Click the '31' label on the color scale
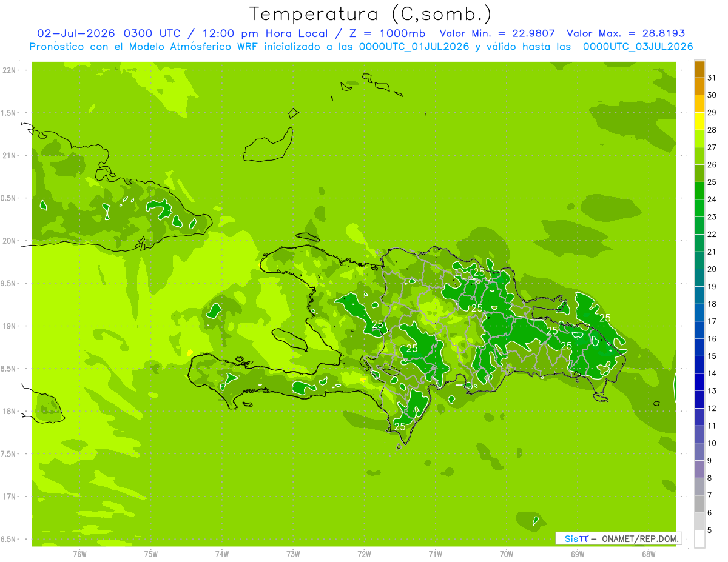Image resolution: width=728 pixels, height=562 pixels. (712, 78)
